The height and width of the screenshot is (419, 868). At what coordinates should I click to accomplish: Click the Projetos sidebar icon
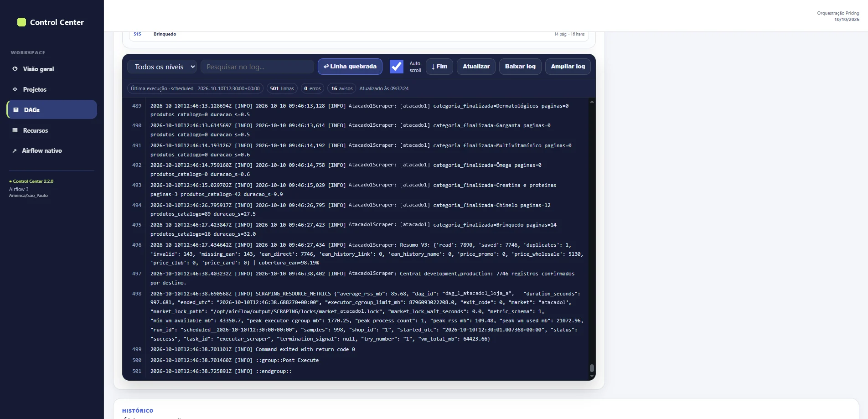(15, 89)
